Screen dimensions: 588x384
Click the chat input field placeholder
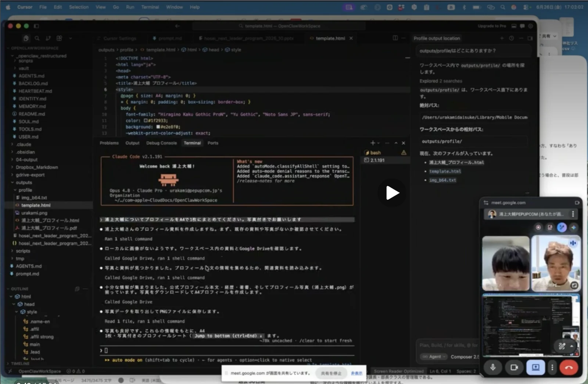click(x=449, y=345)
